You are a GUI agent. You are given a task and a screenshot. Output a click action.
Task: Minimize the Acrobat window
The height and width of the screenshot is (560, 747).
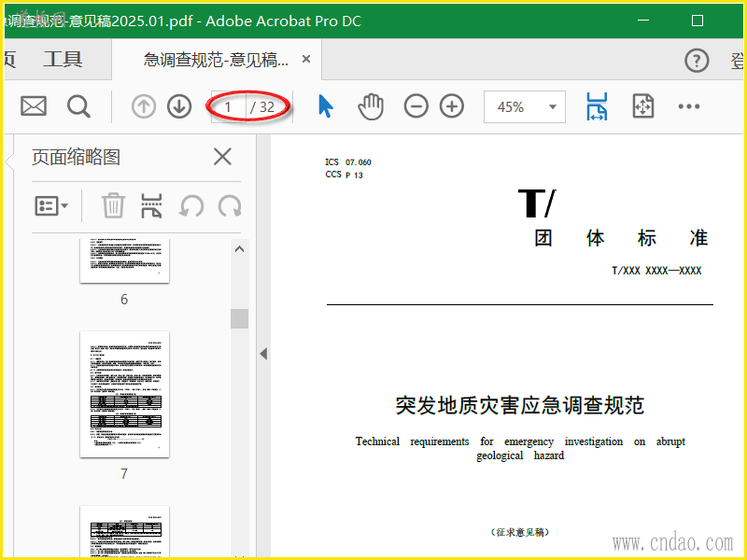click(643, 21)
